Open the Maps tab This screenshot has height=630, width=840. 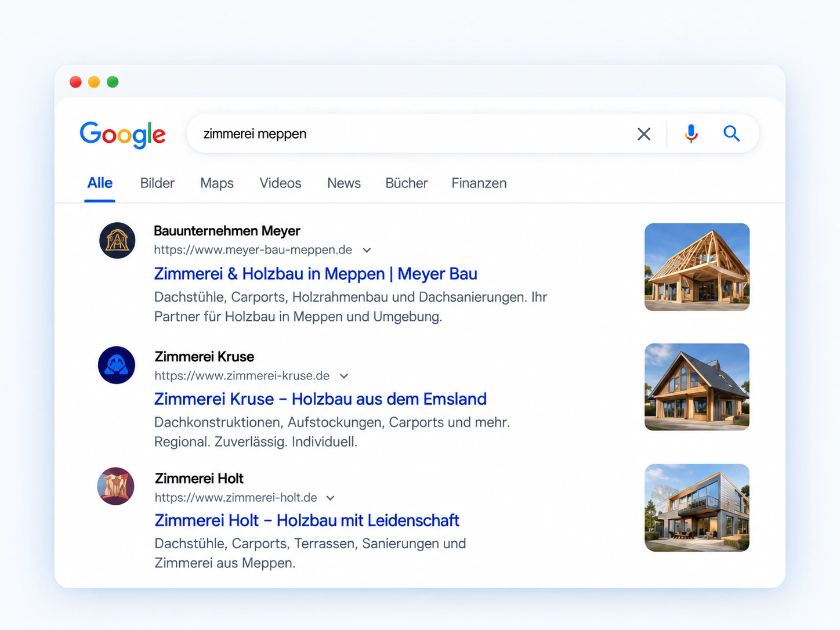coord(217,183)
